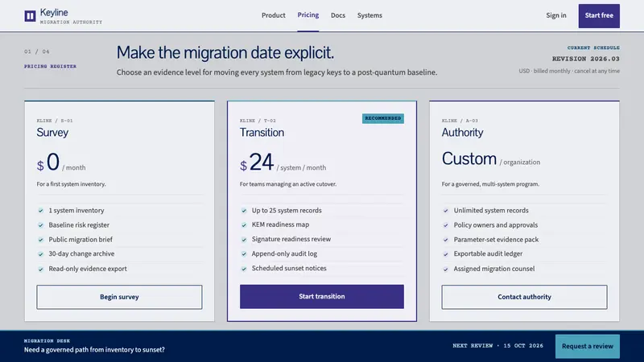Click checkmark icon beside Unlimited system records

click(x=446, y=211)
